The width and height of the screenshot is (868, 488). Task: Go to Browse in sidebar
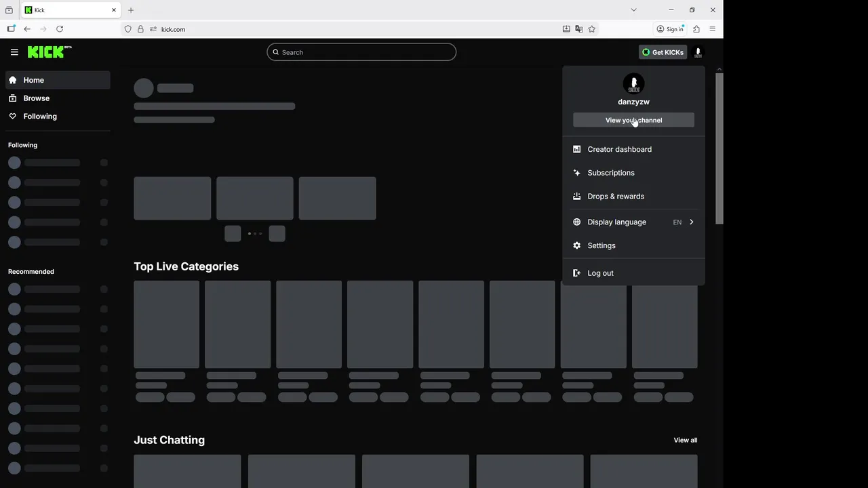pyautogui.click(x=58, y=98)
